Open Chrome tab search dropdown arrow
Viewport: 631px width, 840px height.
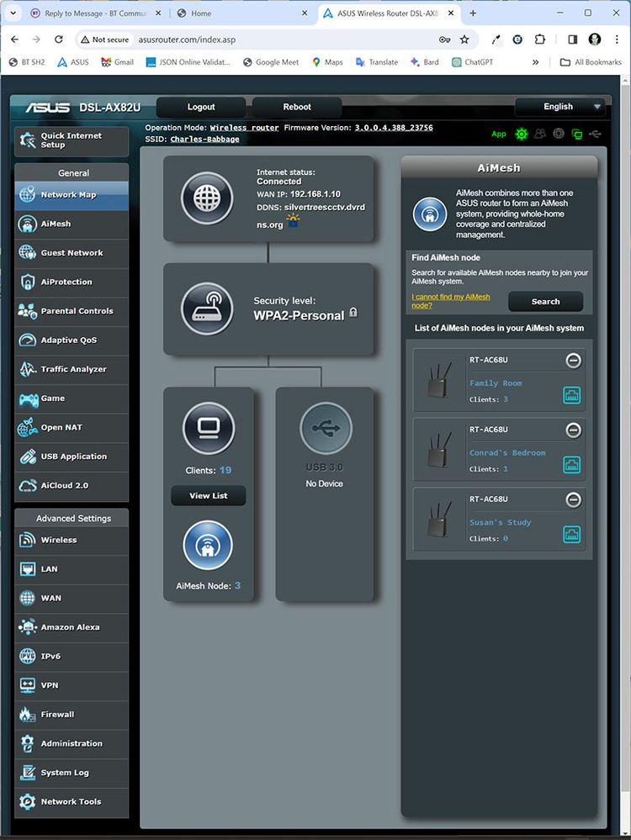13,13
